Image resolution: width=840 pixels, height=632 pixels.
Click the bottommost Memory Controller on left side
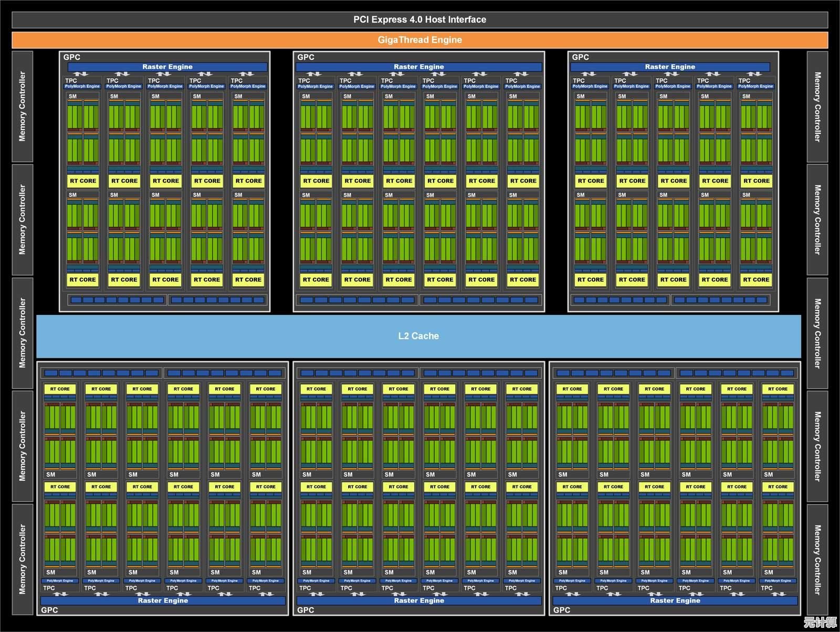click(22, 560)
